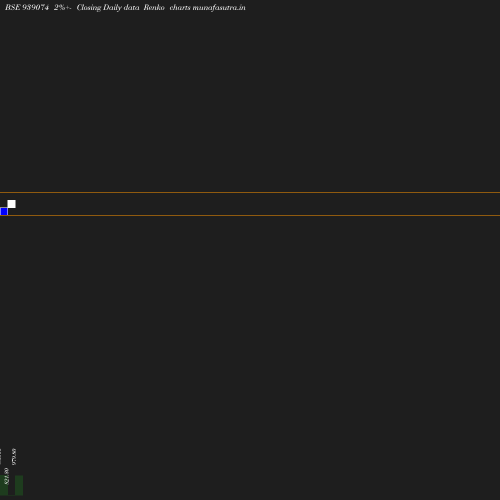The image size is (500, 500).
Task: Click the cut-off label at left edge
Action: [1, 456]
